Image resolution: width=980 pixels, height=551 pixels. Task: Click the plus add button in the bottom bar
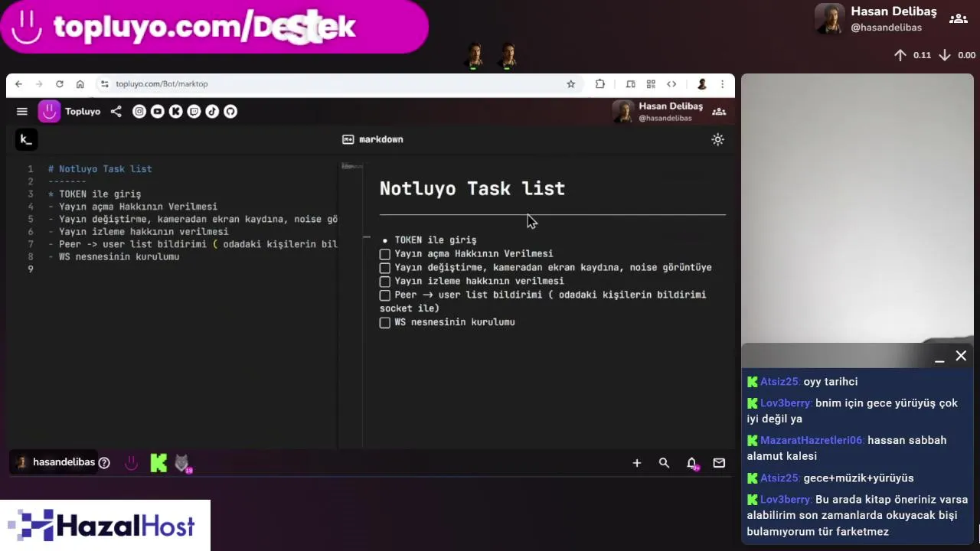(636, 463)
